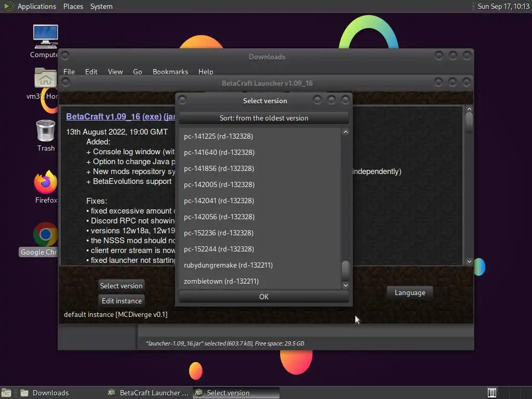
Task: Select version pc-141856 (rd-132328)
Action: tap(260, 168)
